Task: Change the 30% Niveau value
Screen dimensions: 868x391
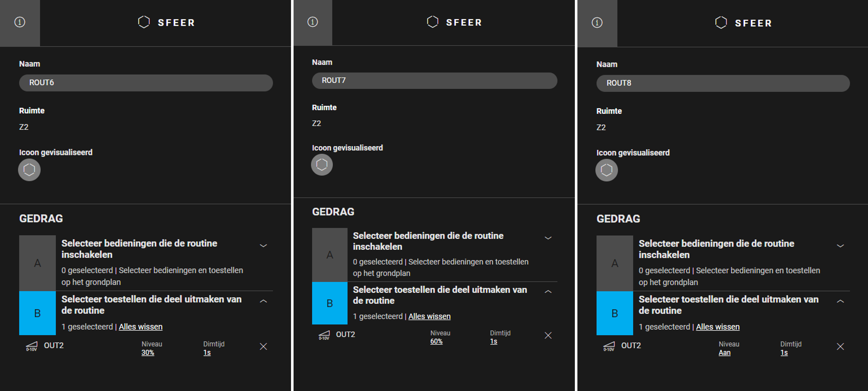Action: (x=148, y=353)
